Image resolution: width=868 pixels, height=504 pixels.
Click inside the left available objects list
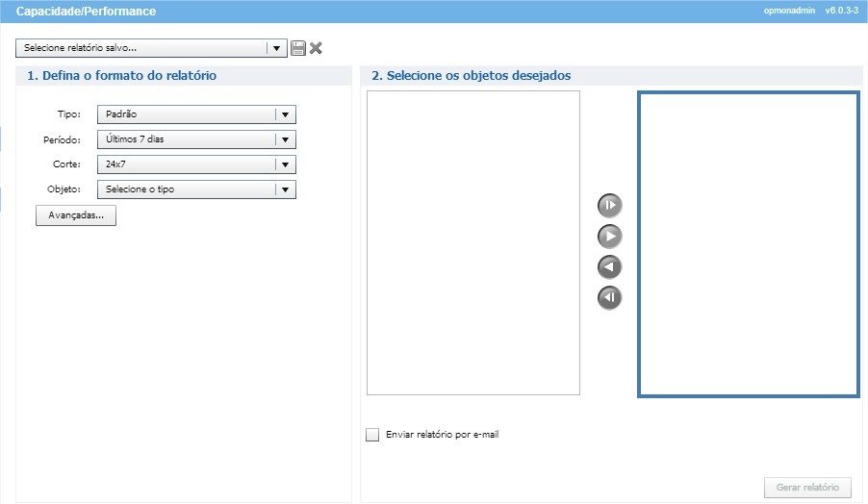(472, 242)
